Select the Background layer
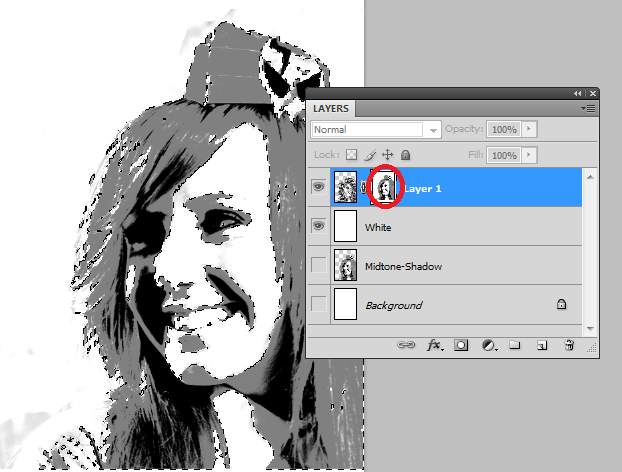622x472 pixels. (450, 305)
